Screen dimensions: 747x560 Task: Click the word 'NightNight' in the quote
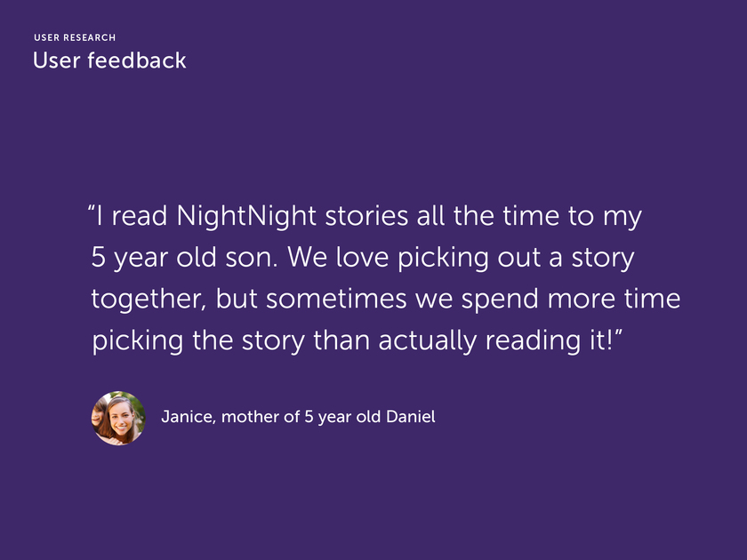tap(245, 216)
